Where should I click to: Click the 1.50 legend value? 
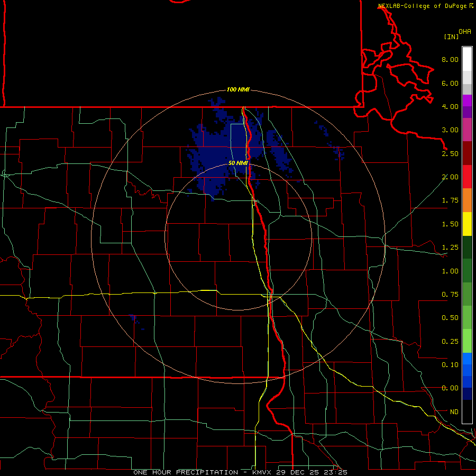450,224
